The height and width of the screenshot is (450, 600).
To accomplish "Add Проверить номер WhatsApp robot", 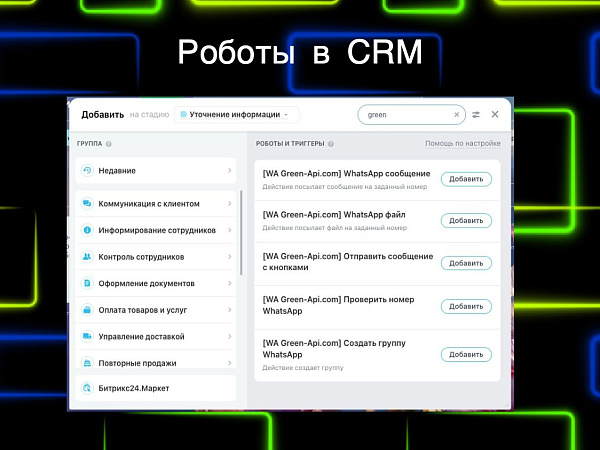I will pyautogui.click(x=466, y=307).
